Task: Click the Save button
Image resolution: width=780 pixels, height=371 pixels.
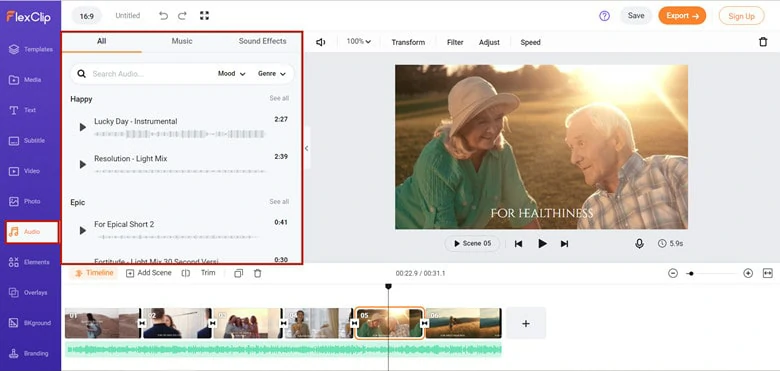Action: click(x=636, y=16)
